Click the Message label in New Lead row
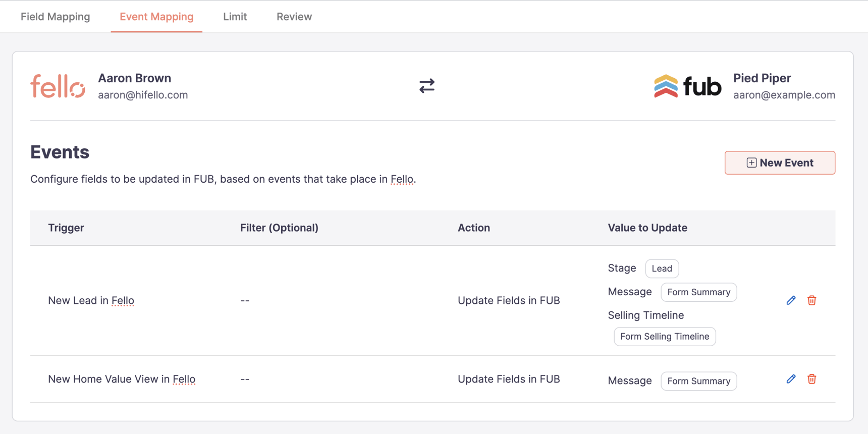 630,292
